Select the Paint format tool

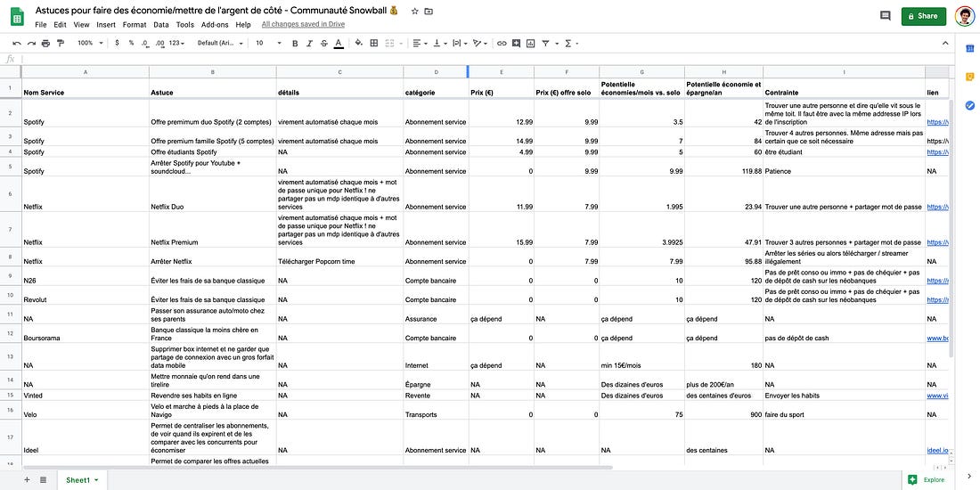60,43
